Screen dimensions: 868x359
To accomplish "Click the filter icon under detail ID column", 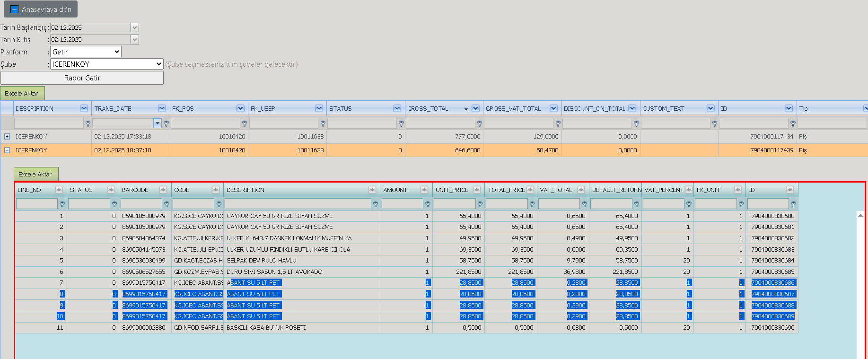I will click(x=793, y=204).
